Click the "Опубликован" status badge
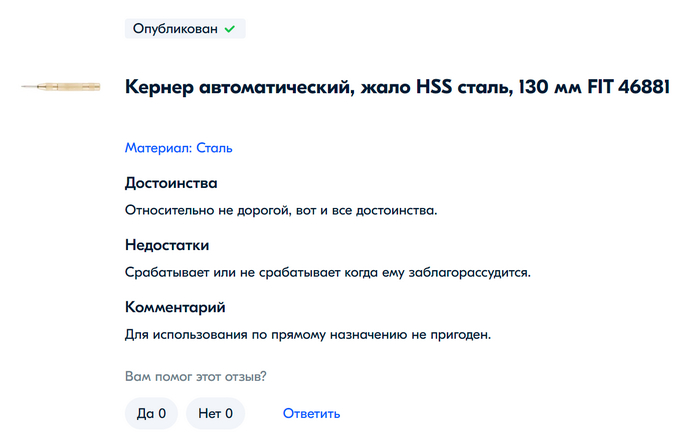The width and height of the screenshot is (700, 444). click(x=184, y=29)
